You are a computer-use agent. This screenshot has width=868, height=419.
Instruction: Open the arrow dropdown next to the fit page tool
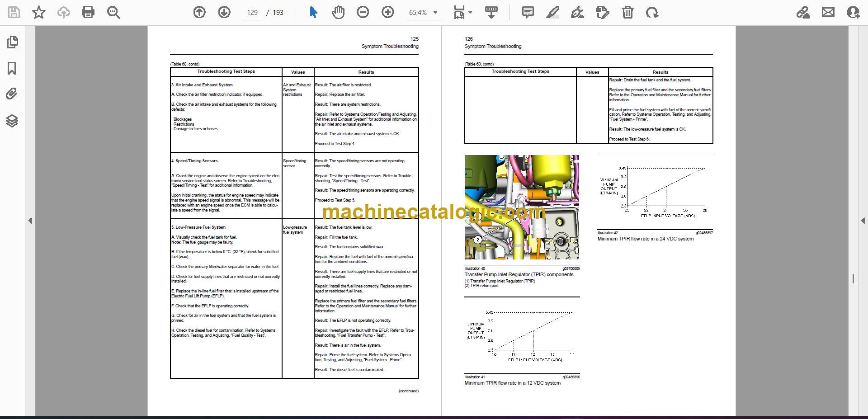[470, 13]
